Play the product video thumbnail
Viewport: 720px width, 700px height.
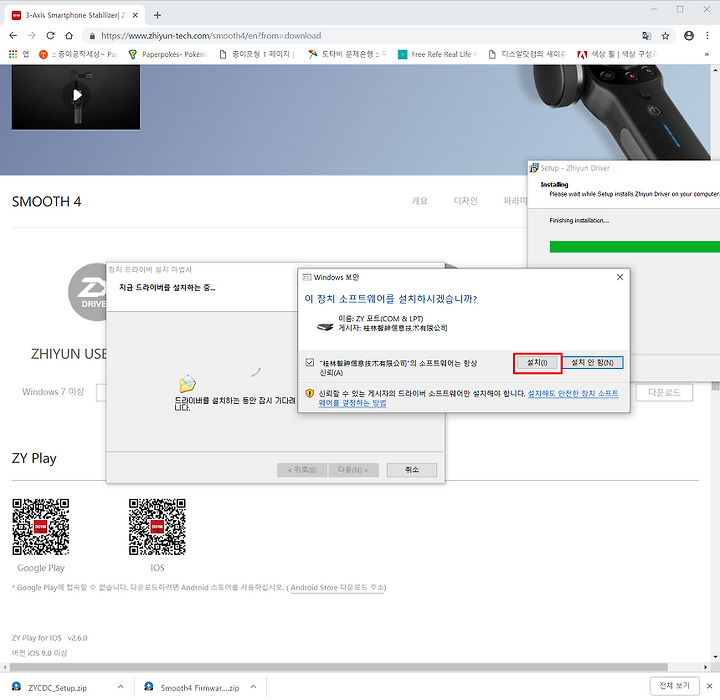[76, 96]
